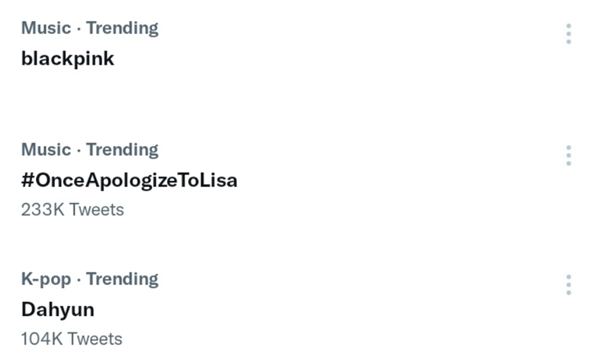589x363 pixels.
Task: Click '233K' in the tweet count
Action: click(43, 210)
